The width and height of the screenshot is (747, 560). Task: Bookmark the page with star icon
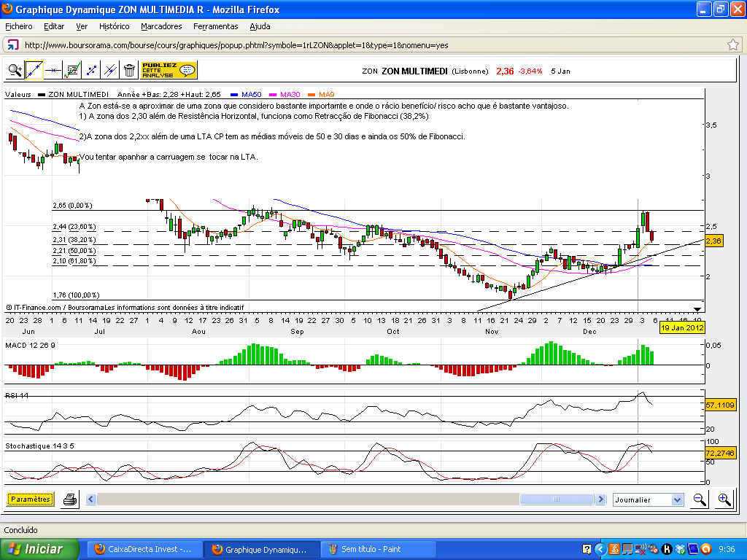[x=733, y=44]
